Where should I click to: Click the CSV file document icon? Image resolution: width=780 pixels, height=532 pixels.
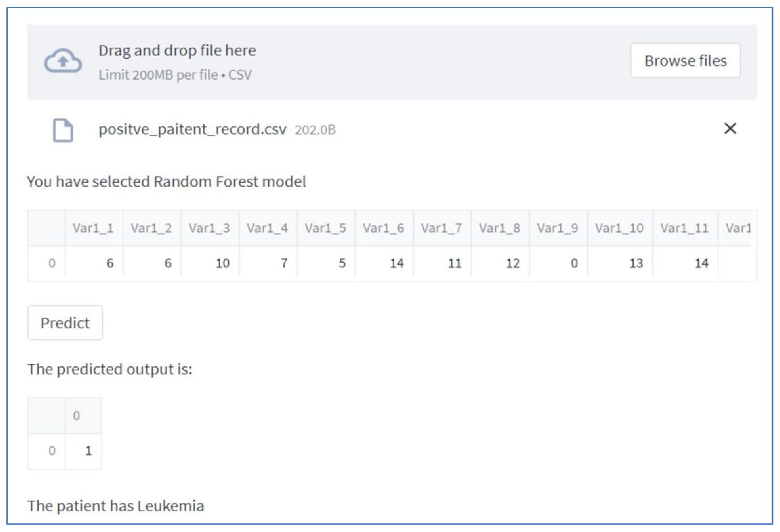[63, 130]
